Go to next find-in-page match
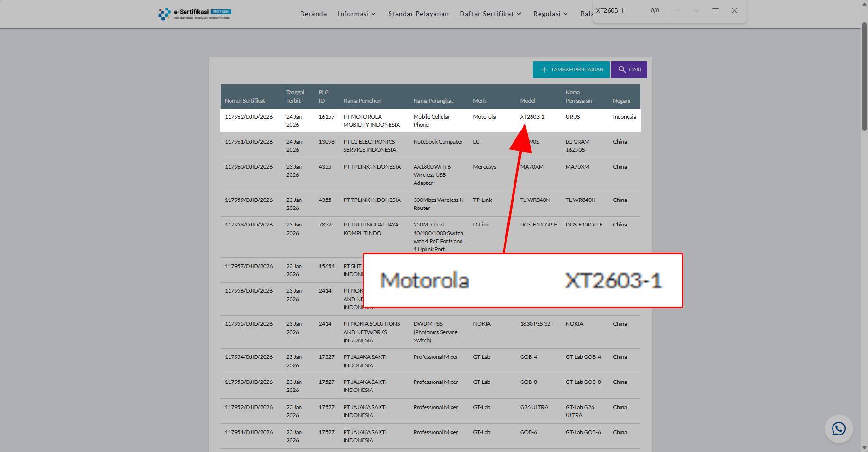 coord(696,10)
